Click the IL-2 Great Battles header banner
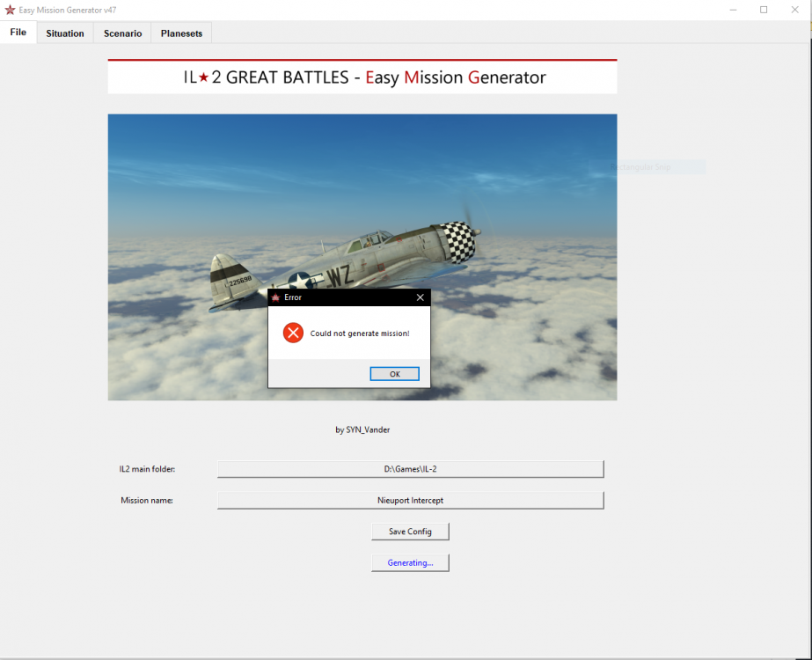 coord(362,77)
